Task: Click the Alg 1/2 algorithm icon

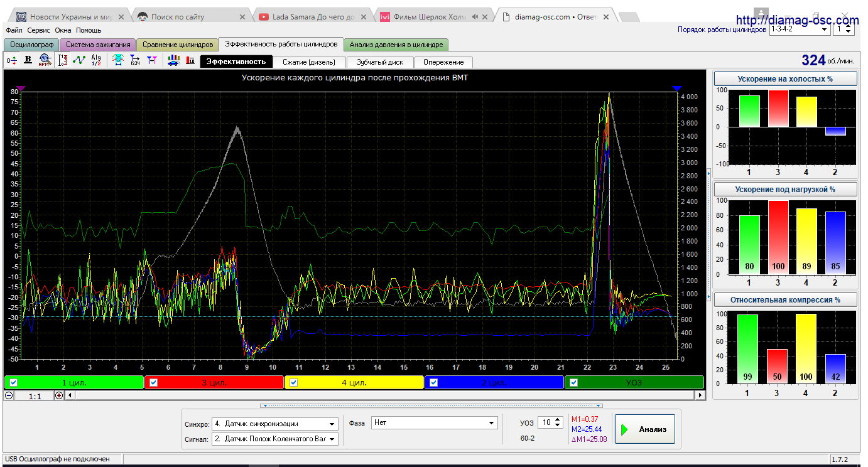Action: (x=96, y=60)
